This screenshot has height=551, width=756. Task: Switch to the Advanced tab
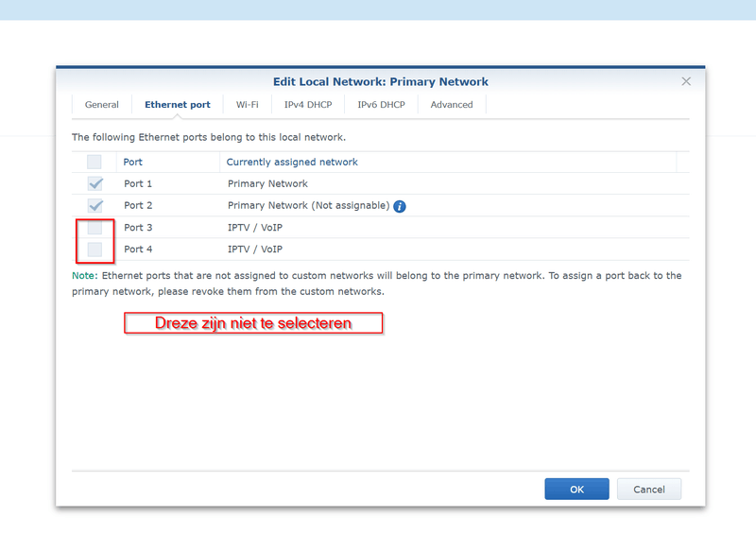452,105
